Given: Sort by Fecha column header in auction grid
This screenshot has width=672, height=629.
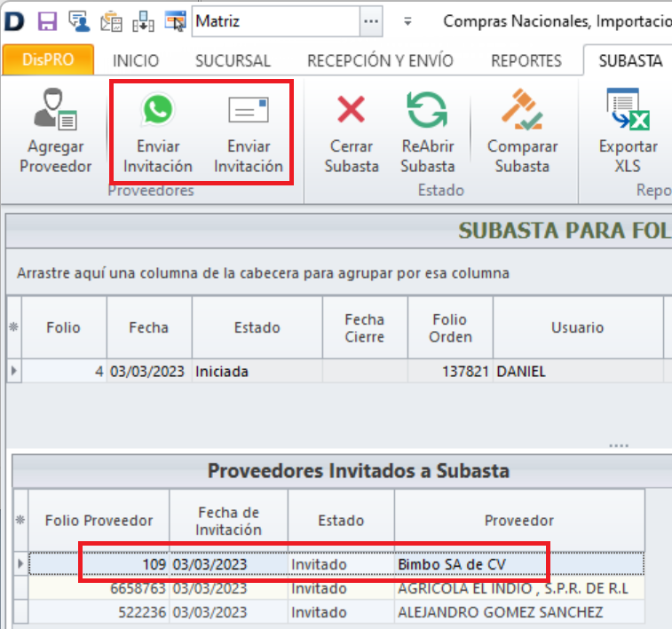Looking at the screenshot, I should coord(149,327).
